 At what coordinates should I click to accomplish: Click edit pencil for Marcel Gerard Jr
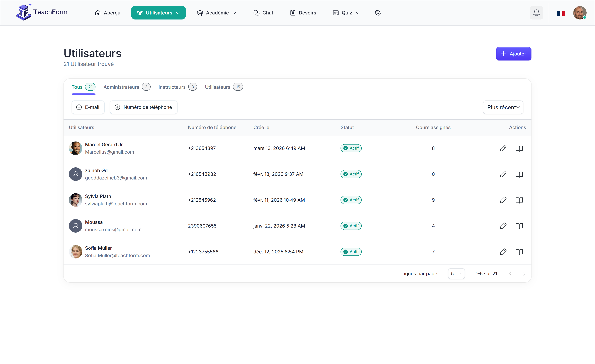click(503, 148)
